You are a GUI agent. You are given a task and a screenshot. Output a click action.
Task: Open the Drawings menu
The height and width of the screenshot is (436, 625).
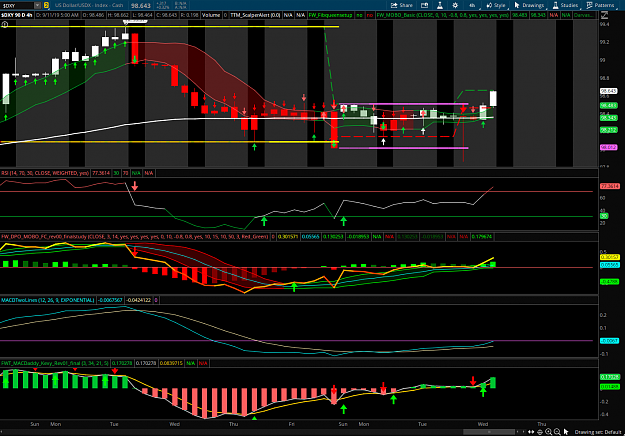click(x=529, y=5)
